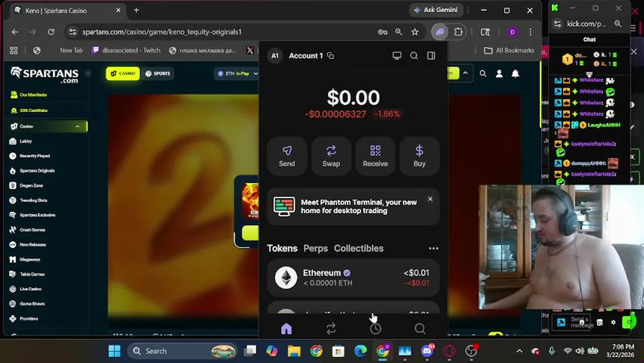Open Kick window site settings icon
Image resolution: width=644 pixels, height=363 pixels.
click(x=557, y=24)
